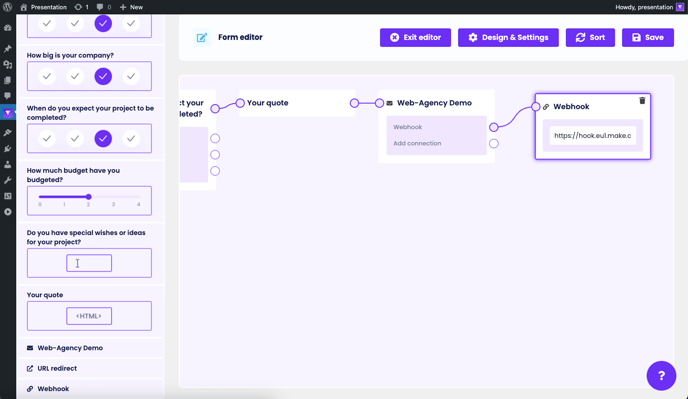The width and height of the screenshot is (688, 399).
Task: Open the WordPress logo menu
Action: click(7, 7)
